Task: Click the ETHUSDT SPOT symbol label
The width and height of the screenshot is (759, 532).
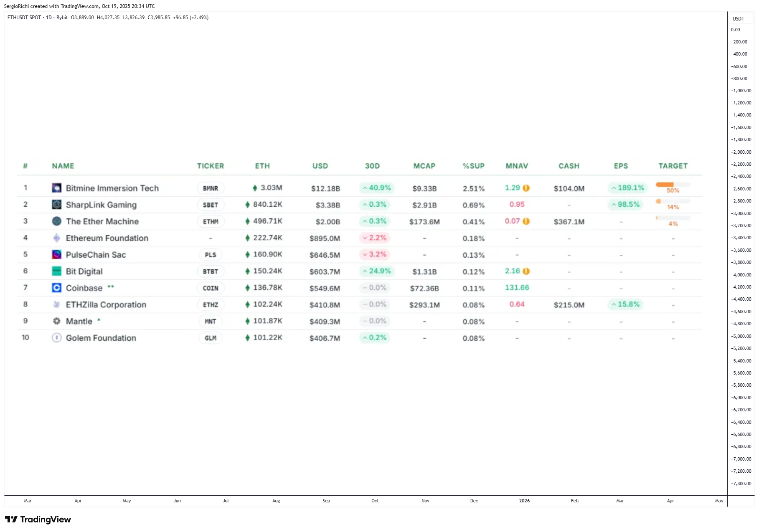Action: click(x=24, y=18)
